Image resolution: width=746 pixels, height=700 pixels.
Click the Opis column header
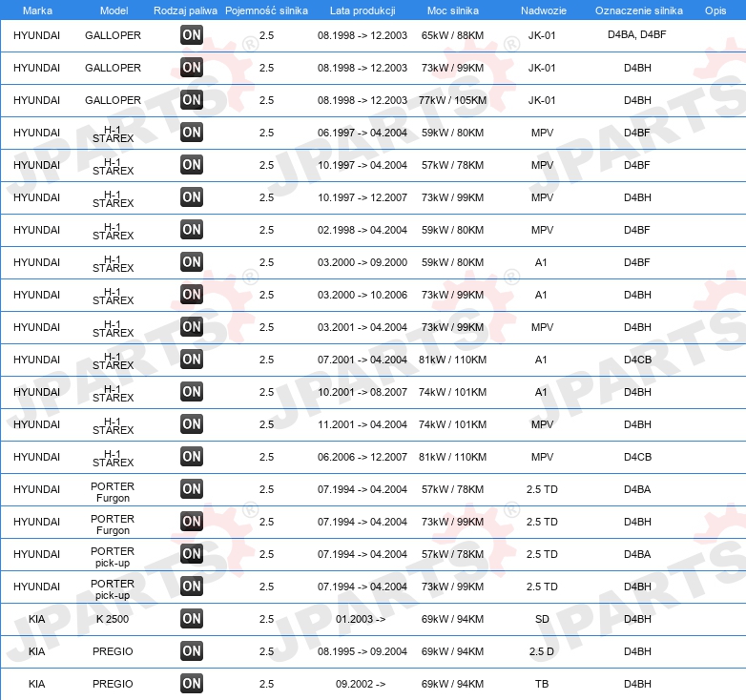(x=715, y=10)
